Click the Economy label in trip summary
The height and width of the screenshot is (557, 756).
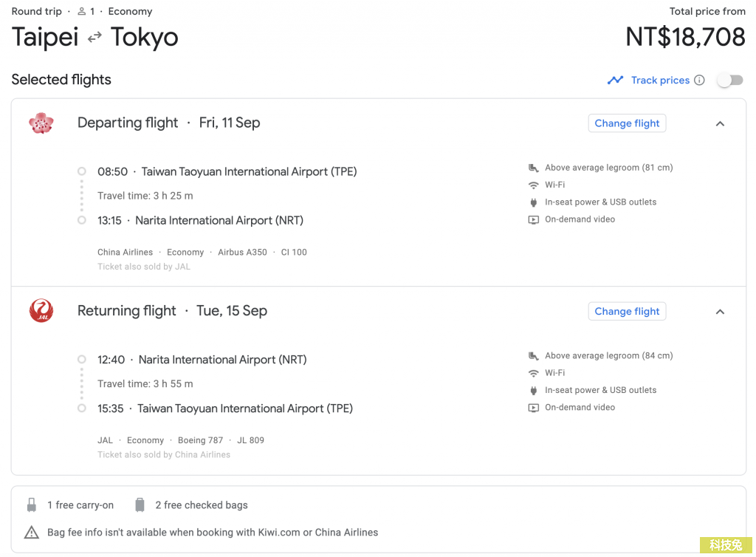(x=130, y=11)
